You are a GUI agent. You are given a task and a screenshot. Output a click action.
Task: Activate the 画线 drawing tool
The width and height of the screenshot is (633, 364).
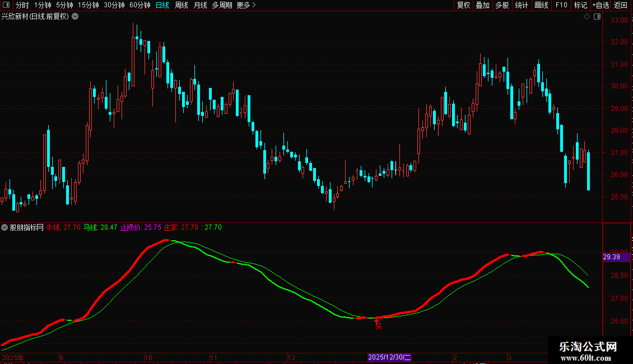pos(541,5)
